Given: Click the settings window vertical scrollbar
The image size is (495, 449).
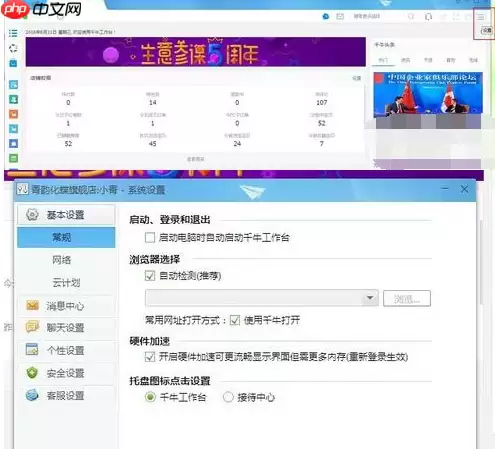Looking at the screenshot, I should [480, 263].
